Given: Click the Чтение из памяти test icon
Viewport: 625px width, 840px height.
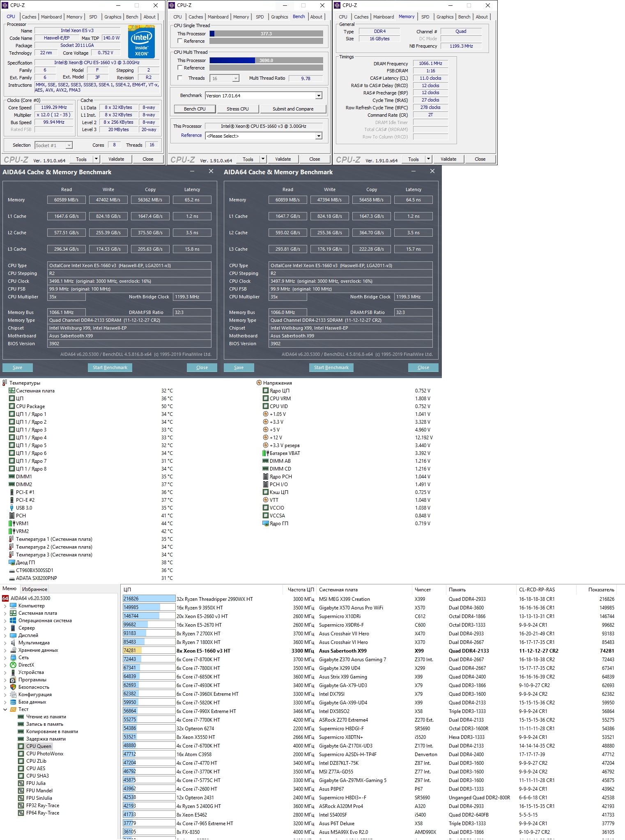Looking at the screenshot, I should [21, 717].
